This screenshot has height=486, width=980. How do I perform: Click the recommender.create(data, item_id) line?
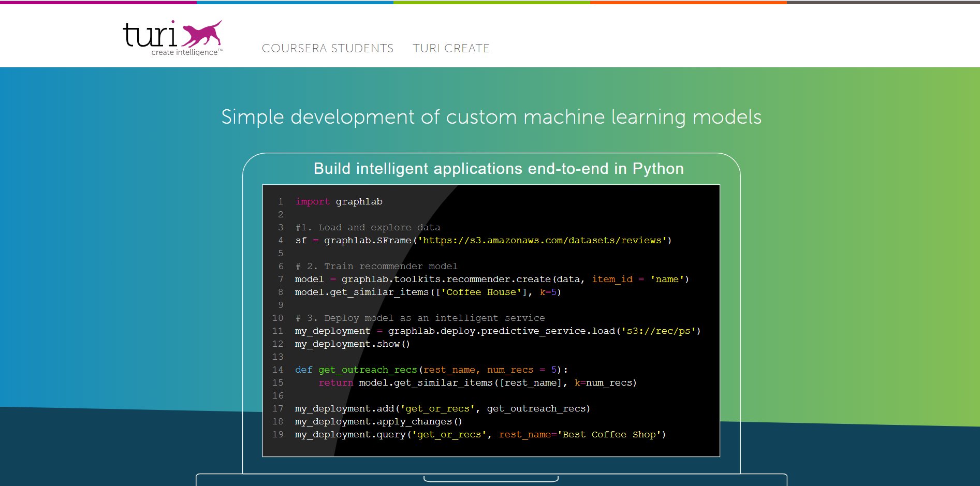pyautogui.click(x=492, y=279)
